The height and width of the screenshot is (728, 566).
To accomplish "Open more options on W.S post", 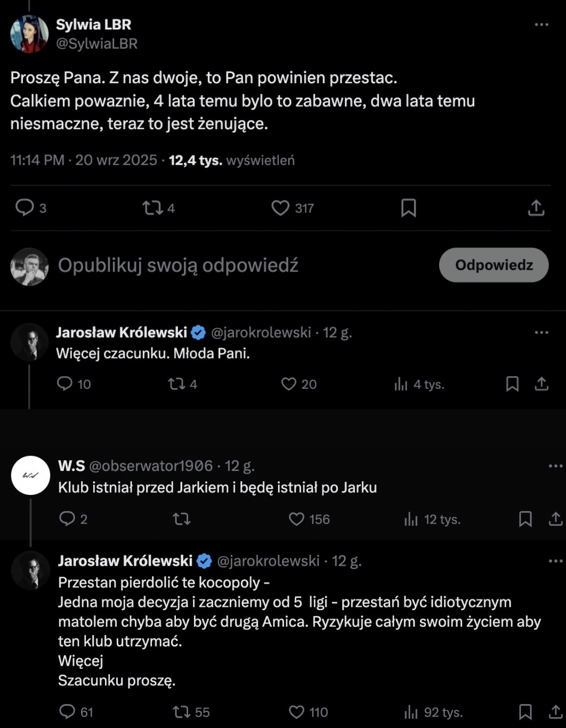I will coord(555,466).
